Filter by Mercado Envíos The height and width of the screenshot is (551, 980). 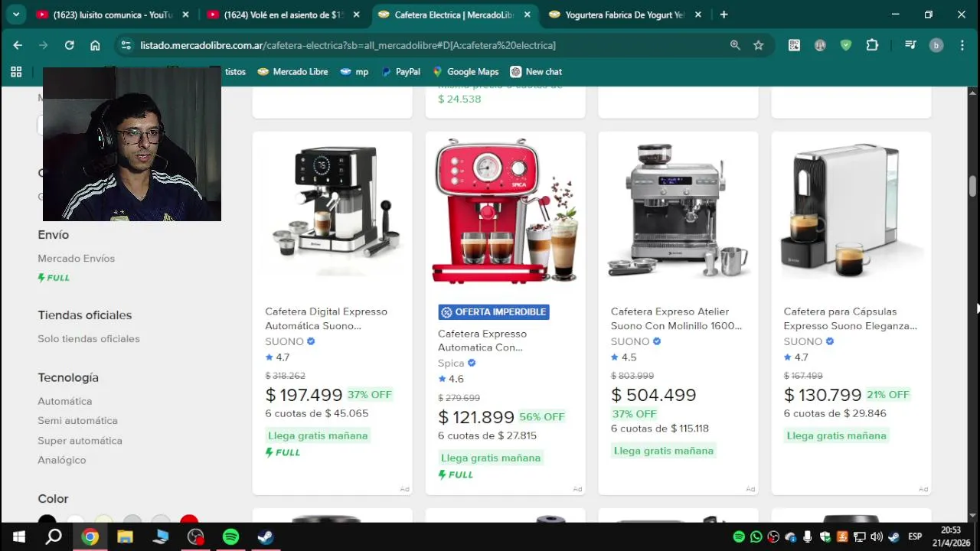77,259
